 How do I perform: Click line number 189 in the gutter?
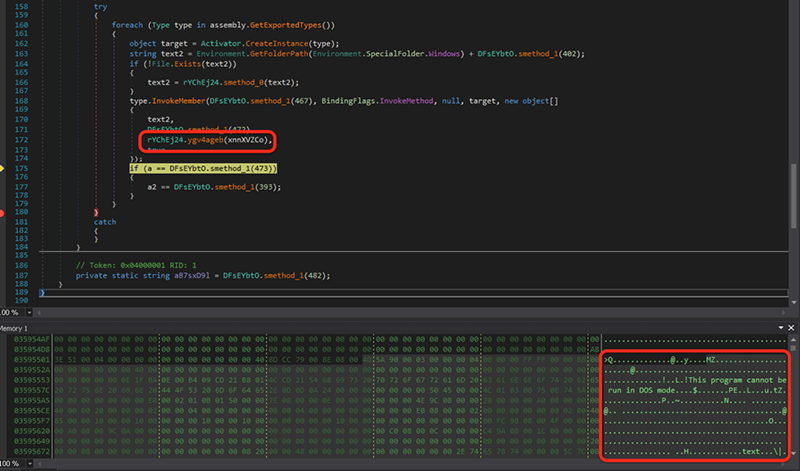click(21, 292)
